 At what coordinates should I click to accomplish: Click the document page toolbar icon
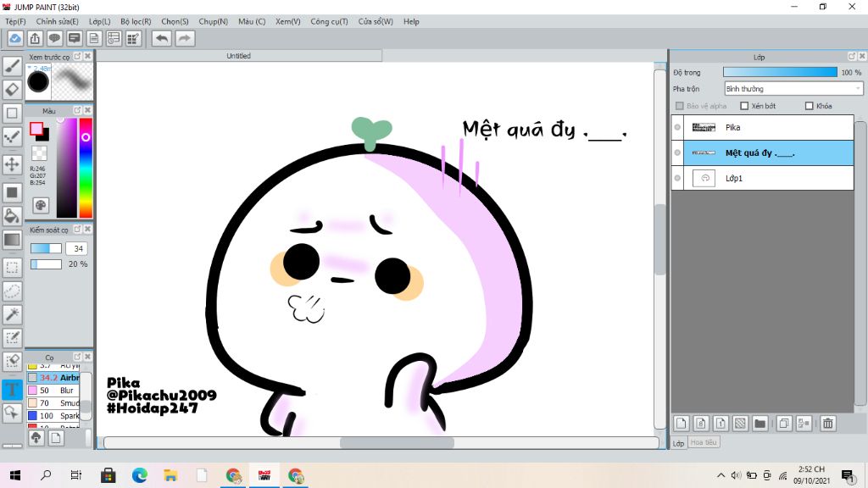pos(94,38)
